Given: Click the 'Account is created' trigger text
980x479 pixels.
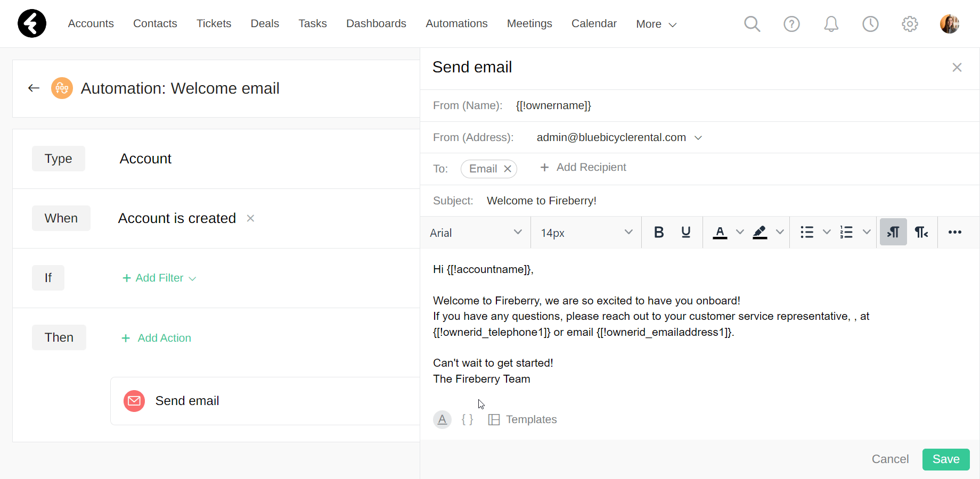Looking at the screenshot, I should click(177, 218).
